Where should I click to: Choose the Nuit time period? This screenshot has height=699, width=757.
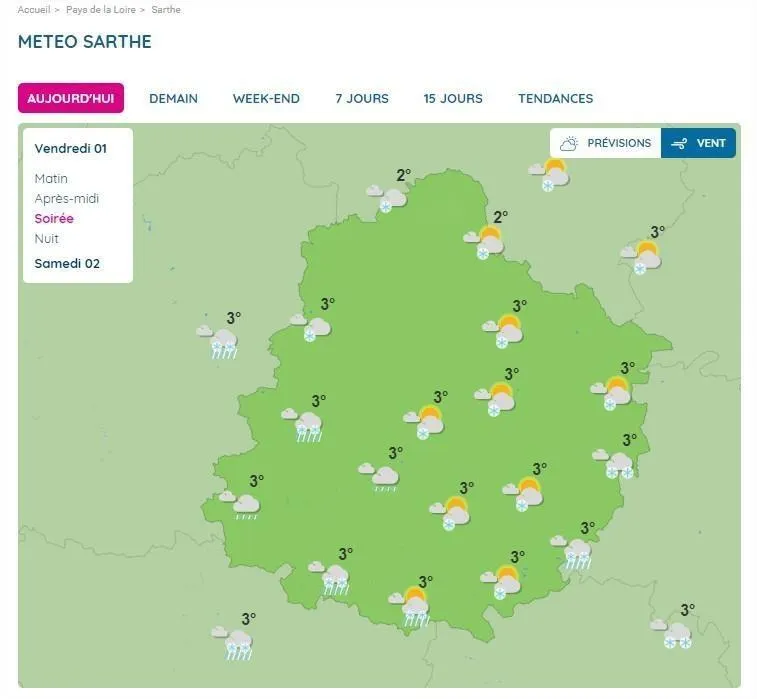[47, 238]
